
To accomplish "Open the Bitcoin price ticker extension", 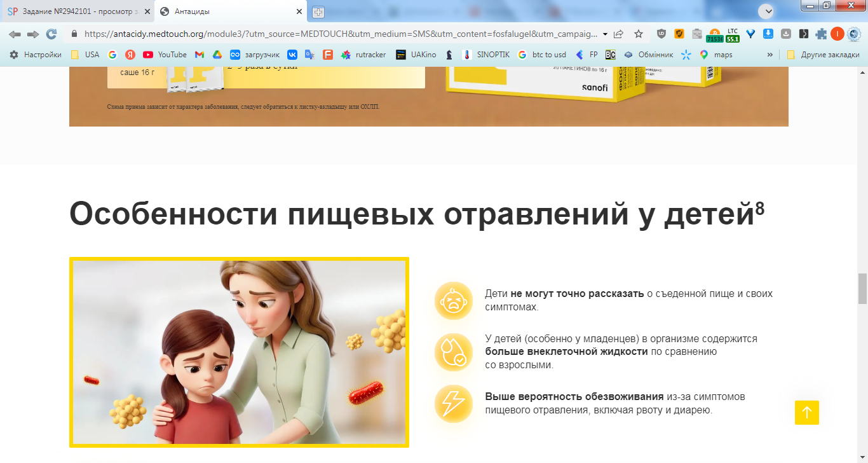I will [x=715, y=35].
